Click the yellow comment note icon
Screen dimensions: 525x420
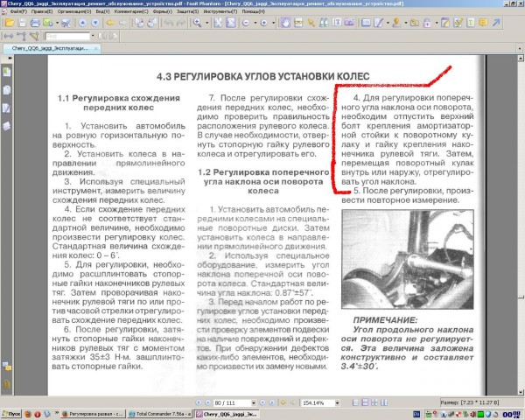(483, 23)
